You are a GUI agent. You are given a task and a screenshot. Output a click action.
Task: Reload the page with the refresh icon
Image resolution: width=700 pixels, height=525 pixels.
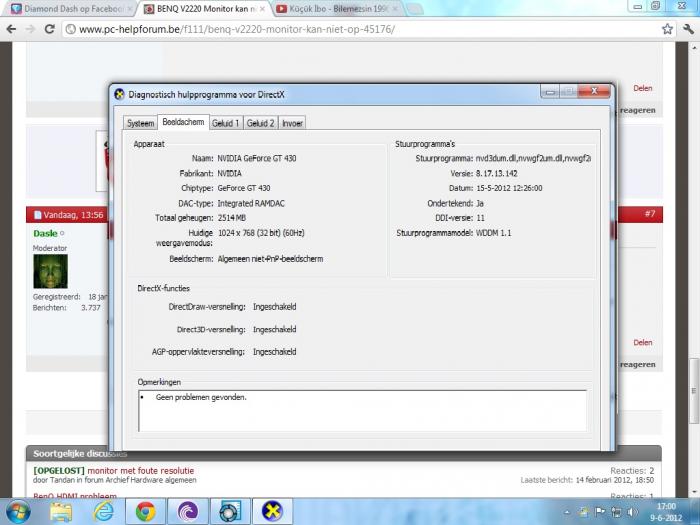(50, 29)
